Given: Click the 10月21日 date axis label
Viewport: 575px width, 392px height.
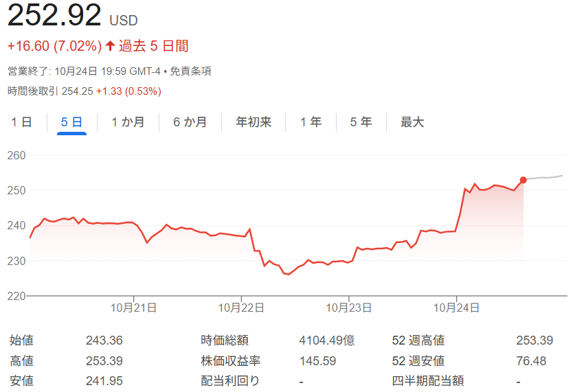Looking at the screenshot, I should [134, 308].
